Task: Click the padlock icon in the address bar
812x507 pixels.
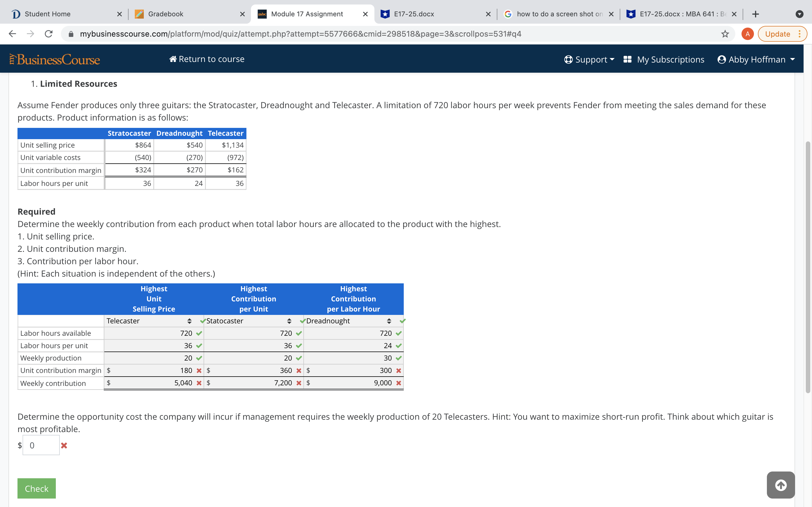Action: coord(71,34)
